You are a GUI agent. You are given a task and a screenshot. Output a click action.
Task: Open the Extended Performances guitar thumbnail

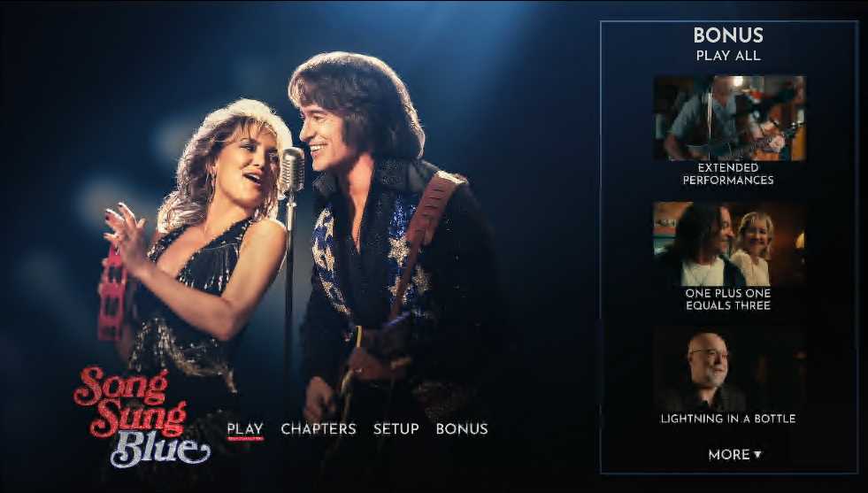pos(729,118)
